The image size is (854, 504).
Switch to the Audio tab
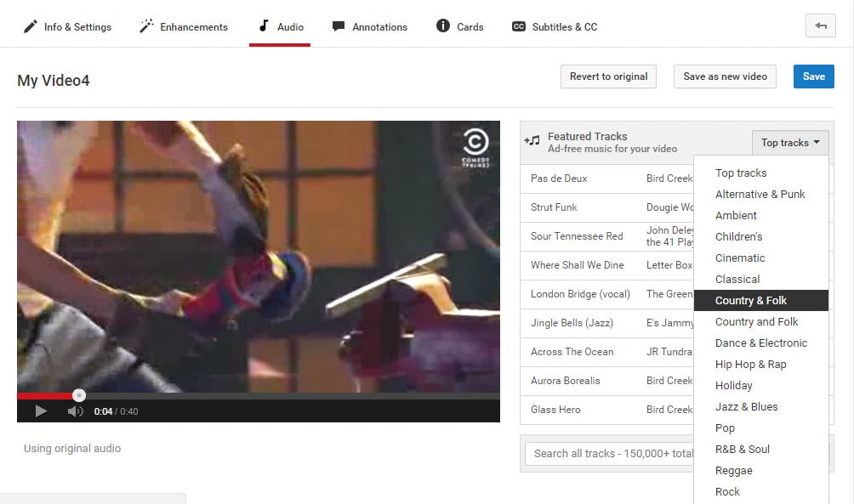pos(280,26)
